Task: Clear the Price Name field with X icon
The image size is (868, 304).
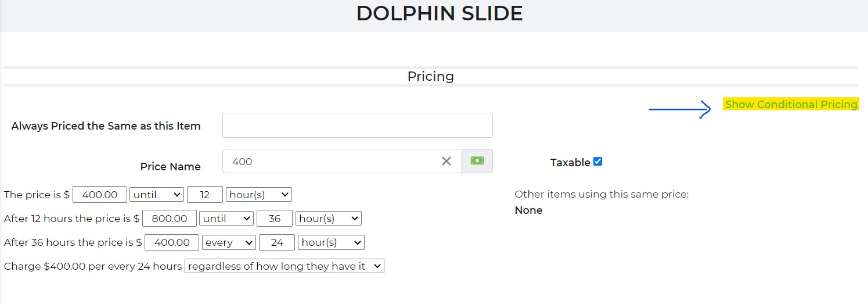Action: 446,161
